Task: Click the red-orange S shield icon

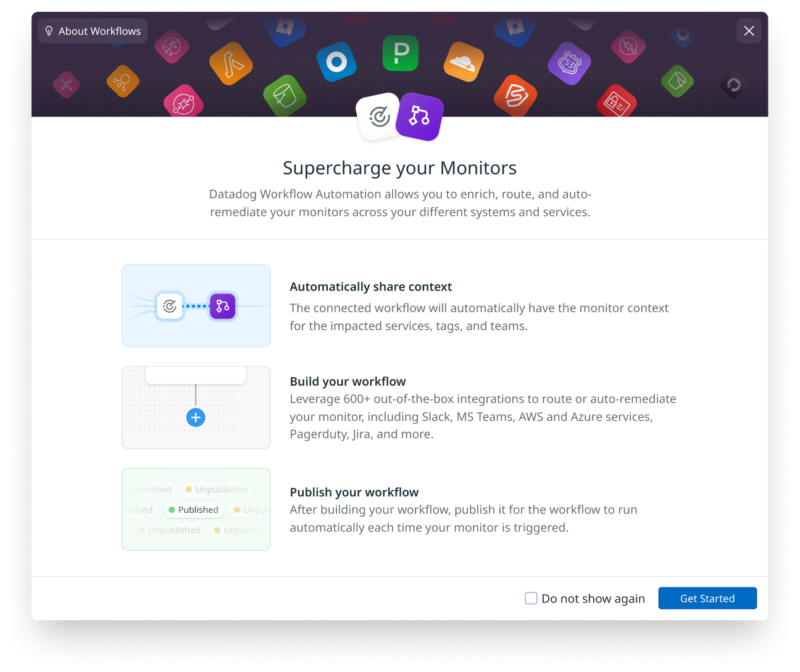Action: point(516,96)
